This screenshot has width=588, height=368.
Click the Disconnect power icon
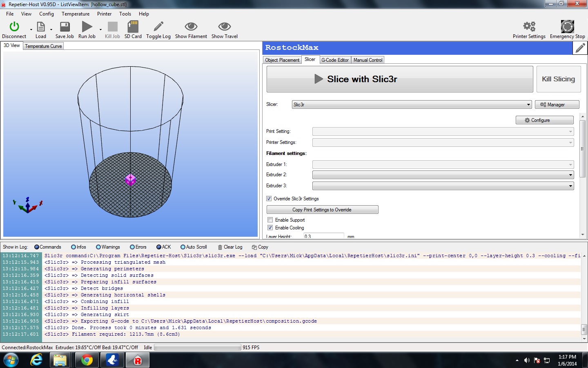[14, 27]
